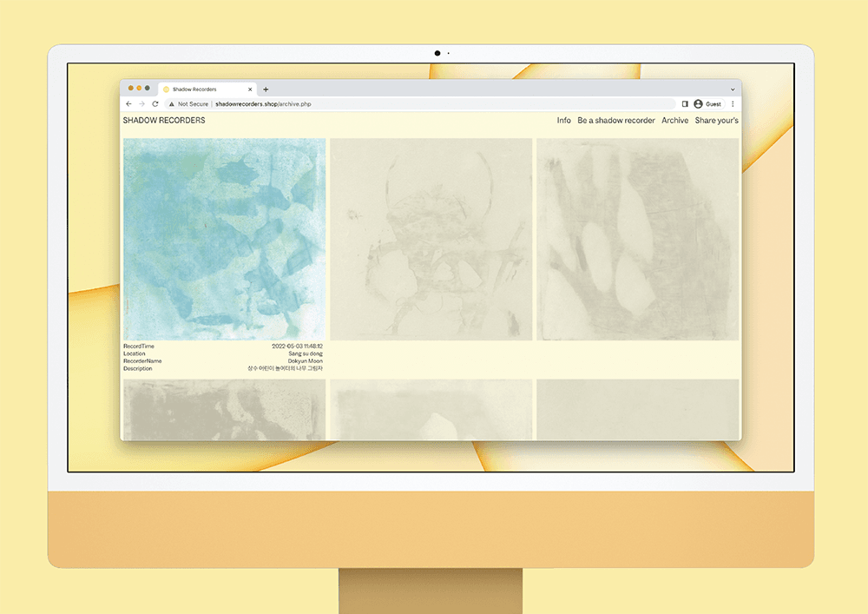Viewport: 868px width, 614px height.
Task: Click the 'Location' label
Action: coord(135,353)
